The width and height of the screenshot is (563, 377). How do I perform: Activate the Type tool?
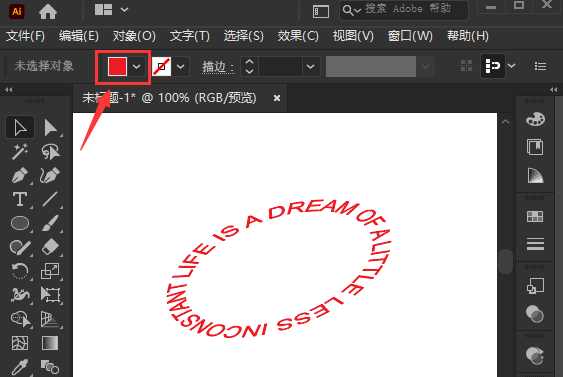click(20, 199)
